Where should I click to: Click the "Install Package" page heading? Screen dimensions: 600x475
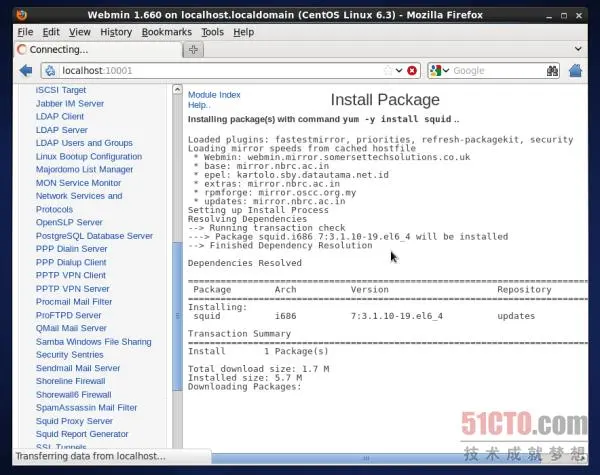point(385,100)
